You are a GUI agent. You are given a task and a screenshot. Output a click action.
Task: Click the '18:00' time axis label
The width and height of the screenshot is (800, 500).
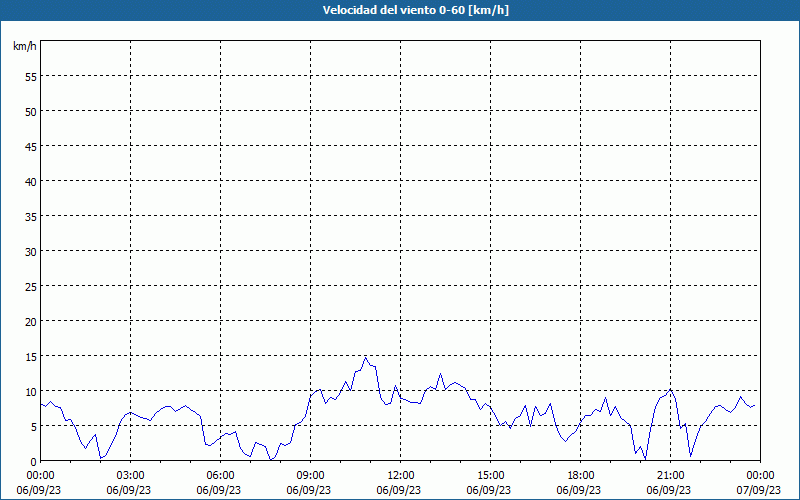pyautogui.click(x=581, y=476)
